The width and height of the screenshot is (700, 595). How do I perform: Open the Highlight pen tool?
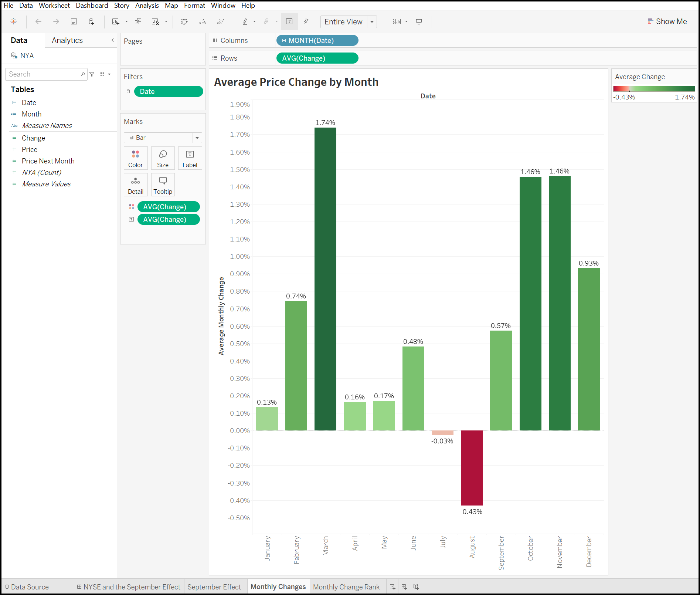point(245,21)
